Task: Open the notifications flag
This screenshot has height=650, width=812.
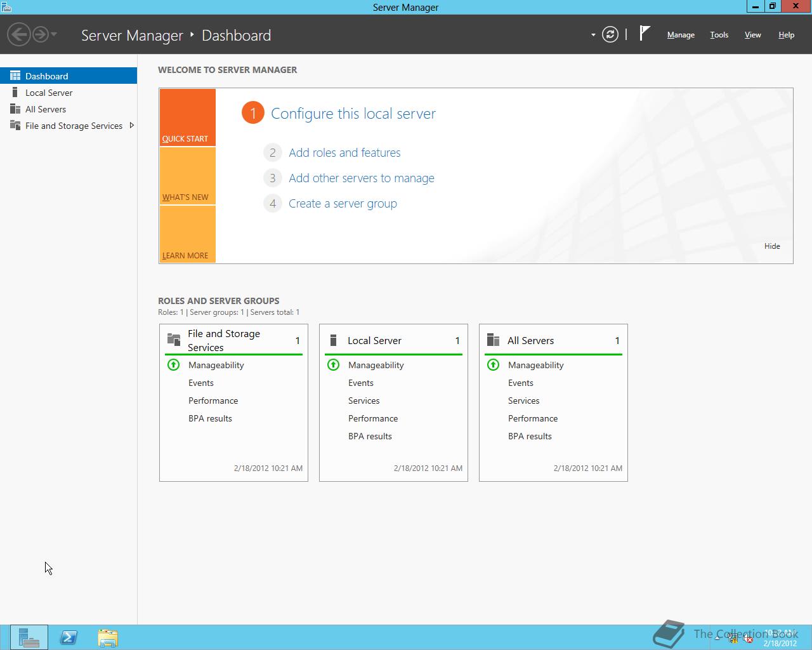Action: point(645,33)
